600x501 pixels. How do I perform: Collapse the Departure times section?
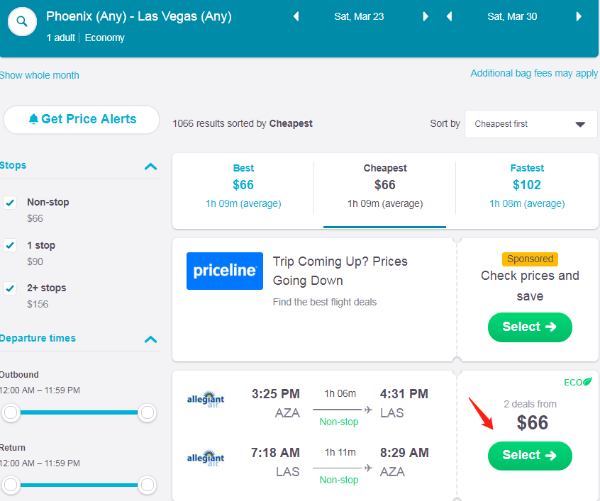[x=151, y=339]
